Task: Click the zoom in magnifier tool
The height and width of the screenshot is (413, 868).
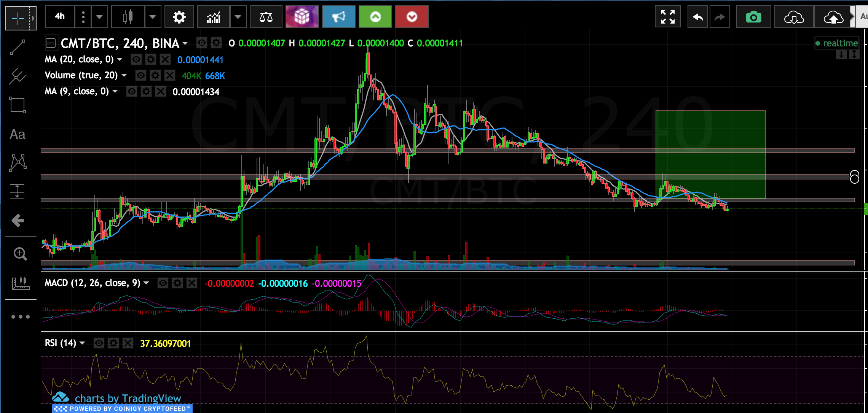Action: 20,254
